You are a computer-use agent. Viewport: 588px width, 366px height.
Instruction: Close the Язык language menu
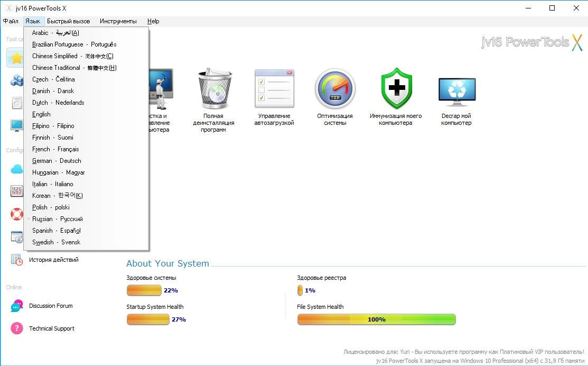point(33,21)
